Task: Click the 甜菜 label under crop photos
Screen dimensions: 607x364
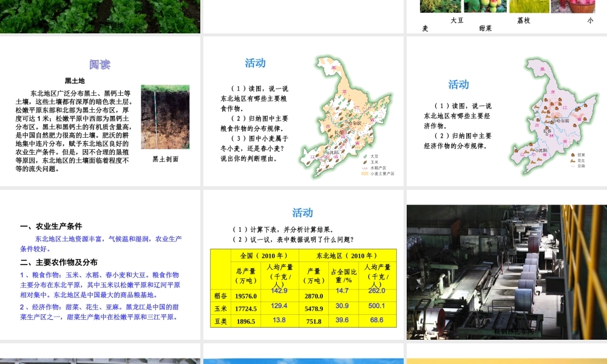Action: (486, 29)
